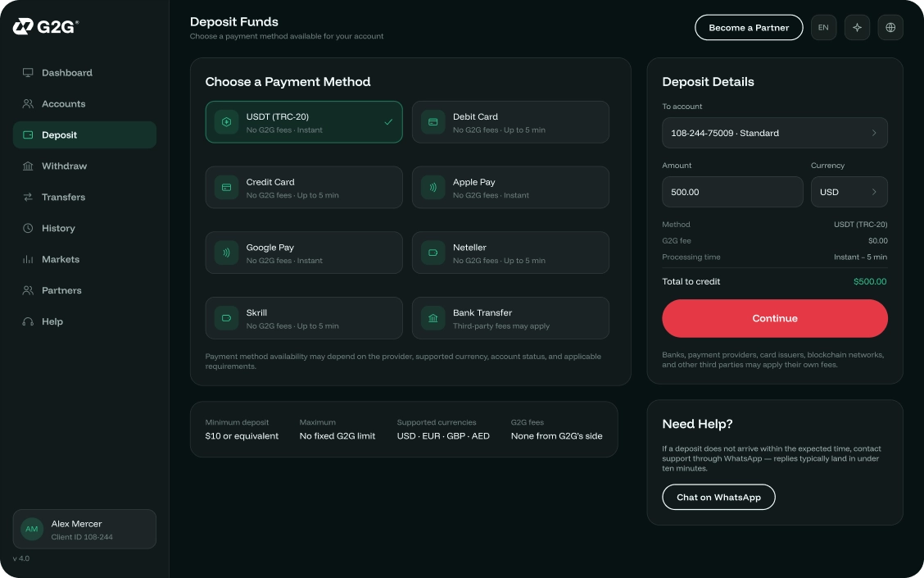
Task: Select Debit Card payment method
Action: [x=510, y=122]
